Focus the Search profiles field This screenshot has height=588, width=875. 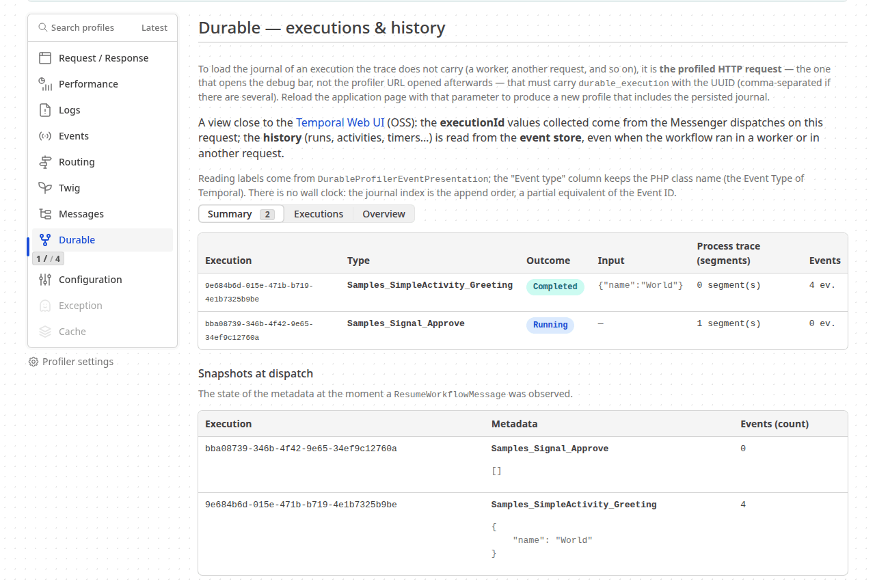tap(83, 27)
